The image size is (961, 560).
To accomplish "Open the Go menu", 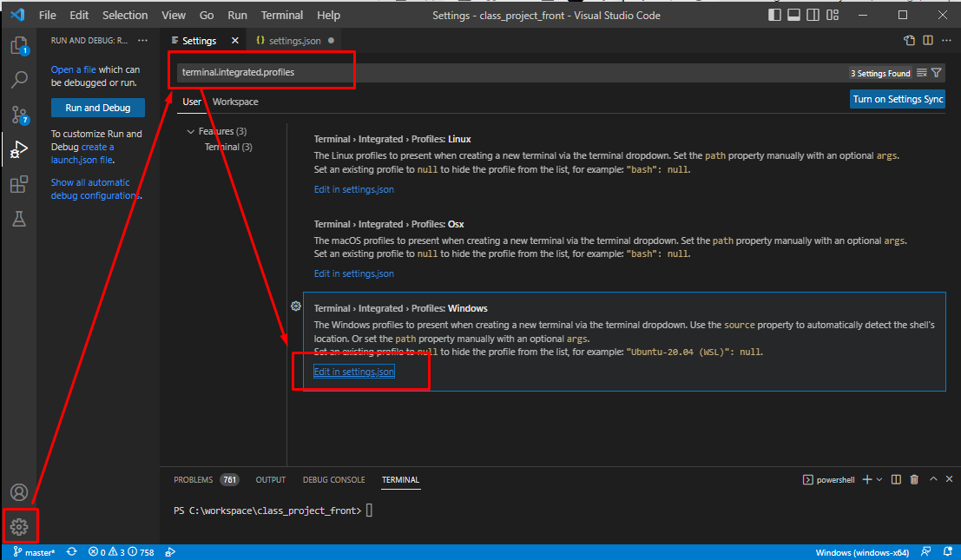I will coord(207,16).
